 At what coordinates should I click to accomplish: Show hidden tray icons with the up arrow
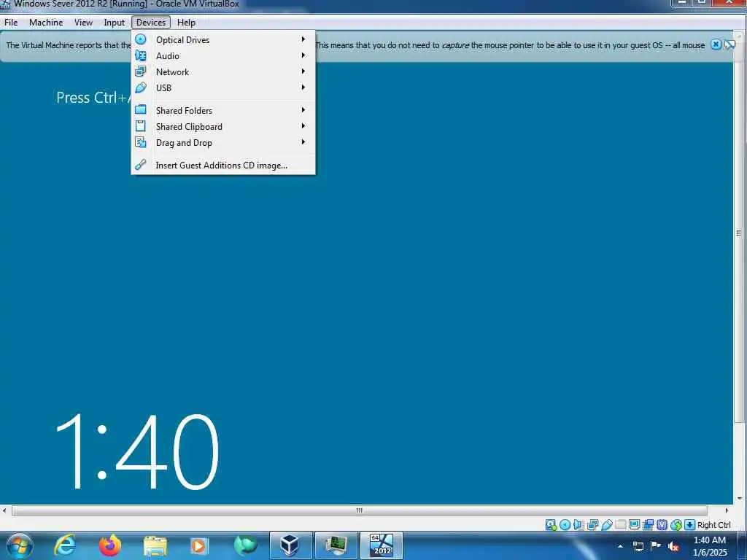pos(620,546)
